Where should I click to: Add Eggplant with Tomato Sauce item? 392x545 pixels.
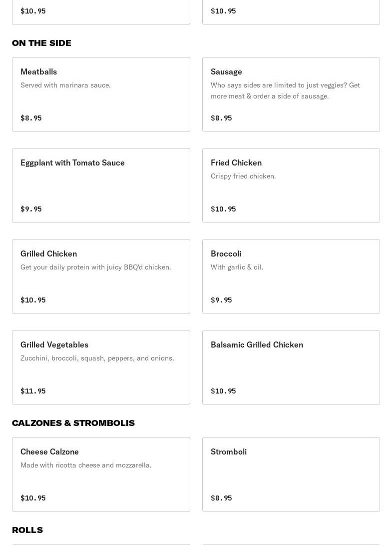click(101, 185)
